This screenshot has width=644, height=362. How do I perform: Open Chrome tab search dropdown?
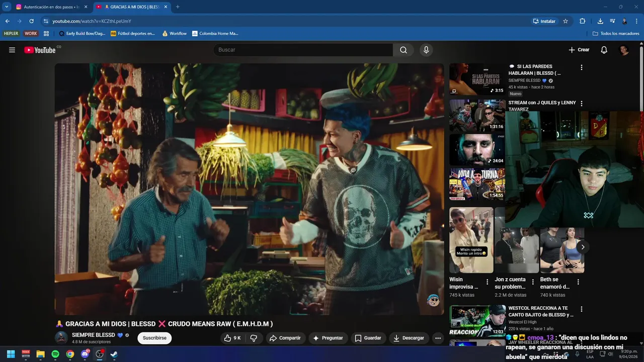(x=7, y=7)
